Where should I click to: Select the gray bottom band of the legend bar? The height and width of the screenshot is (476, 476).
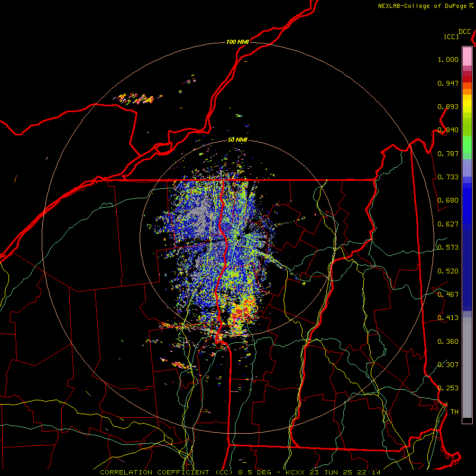pos(467,368)
